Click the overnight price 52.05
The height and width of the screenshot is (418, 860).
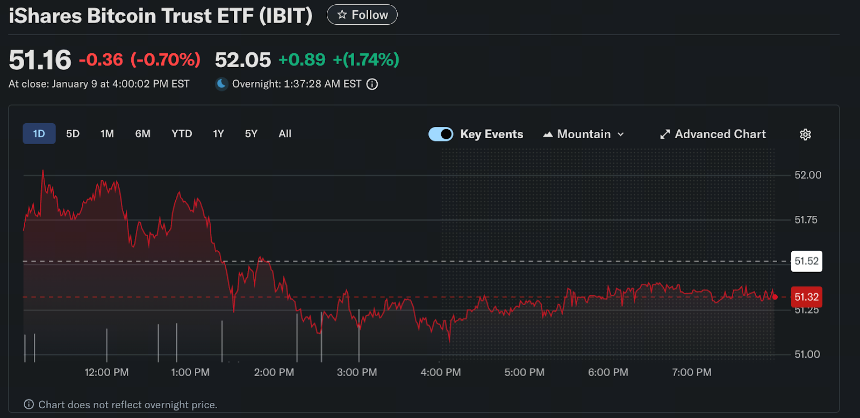coord(242,60)
